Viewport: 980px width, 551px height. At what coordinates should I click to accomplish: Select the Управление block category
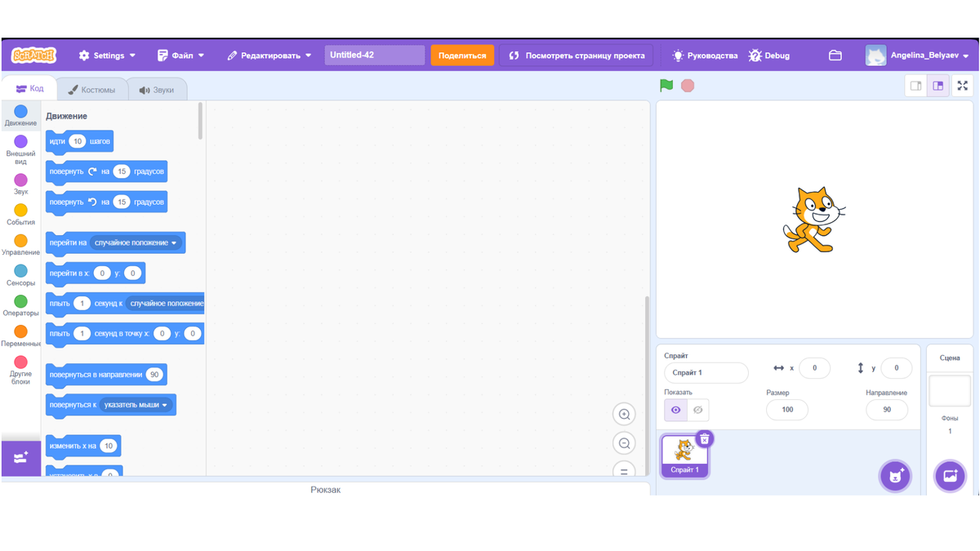tap(20, 244)
